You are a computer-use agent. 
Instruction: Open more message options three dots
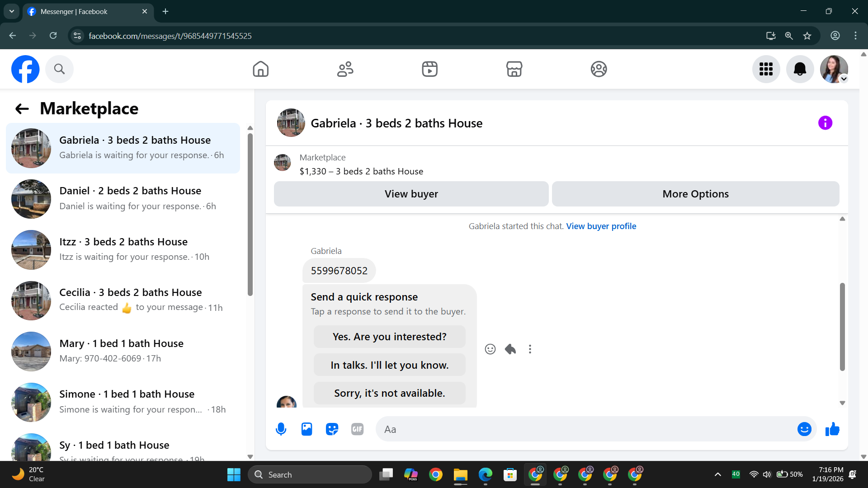[530, 349]
